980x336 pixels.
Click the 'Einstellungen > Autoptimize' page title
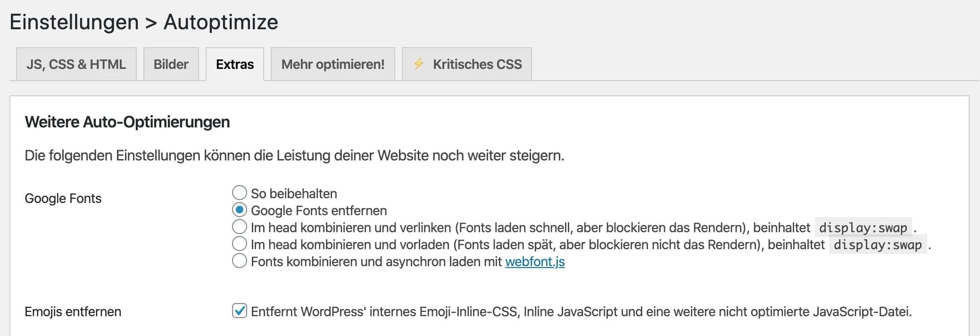[144, 21]
